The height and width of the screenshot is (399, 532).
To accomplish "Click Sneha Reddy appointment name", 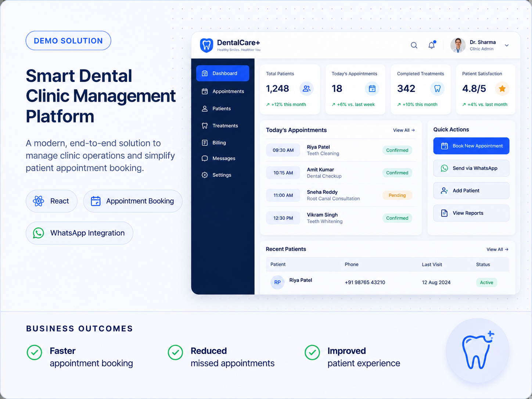I will (322, 192).
